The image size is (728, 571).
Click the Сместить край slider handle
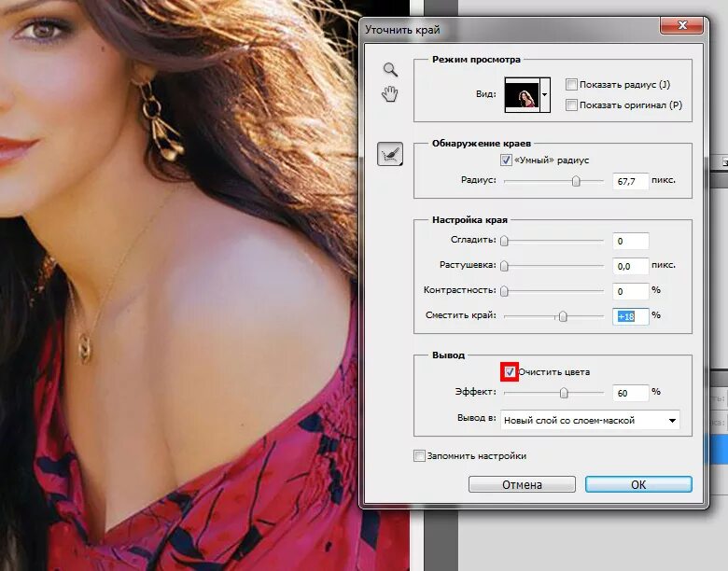pyautogui.click(x=563, y=316)
